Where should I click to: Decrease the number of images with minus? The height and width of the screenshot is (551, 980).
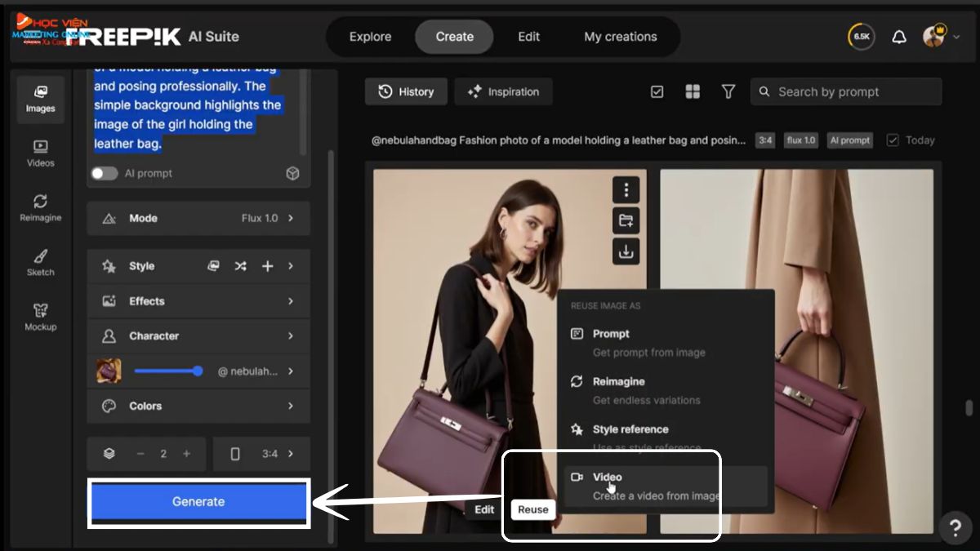coord(140,454)
